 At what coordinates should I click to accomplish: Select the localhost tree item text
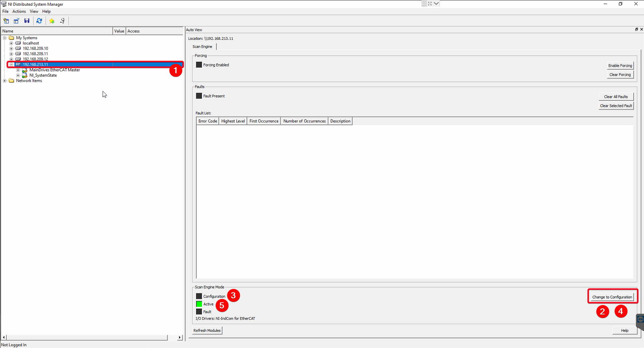click(31, 43)
